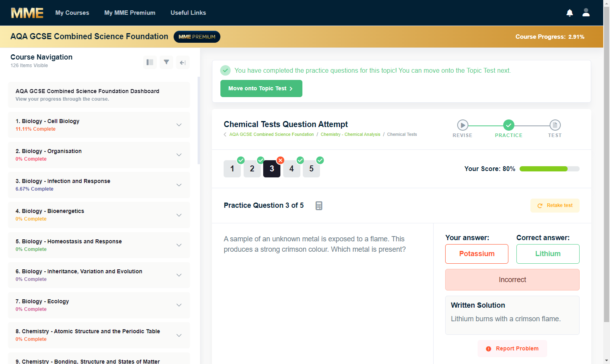Click the Potassium answer box
Screen dimensions: 610x364
pos(477,254)
